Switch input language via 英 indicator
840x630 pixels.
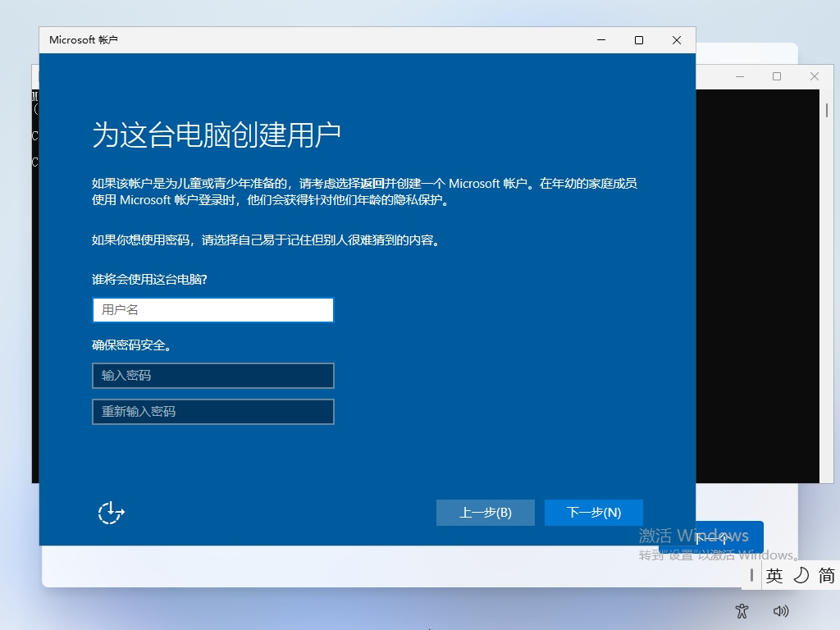(x=774, y=576)
